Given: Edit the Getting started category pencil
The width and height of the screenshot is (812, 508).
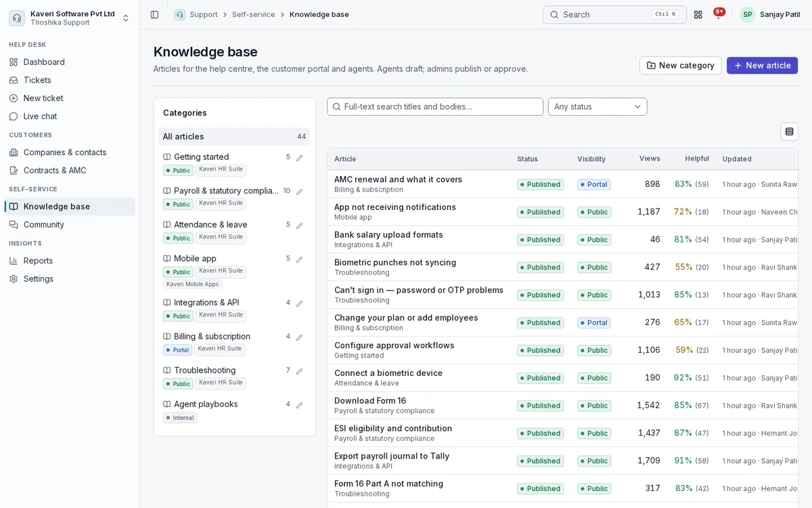Looking at the screenshot, I should (x=299, y=158).
